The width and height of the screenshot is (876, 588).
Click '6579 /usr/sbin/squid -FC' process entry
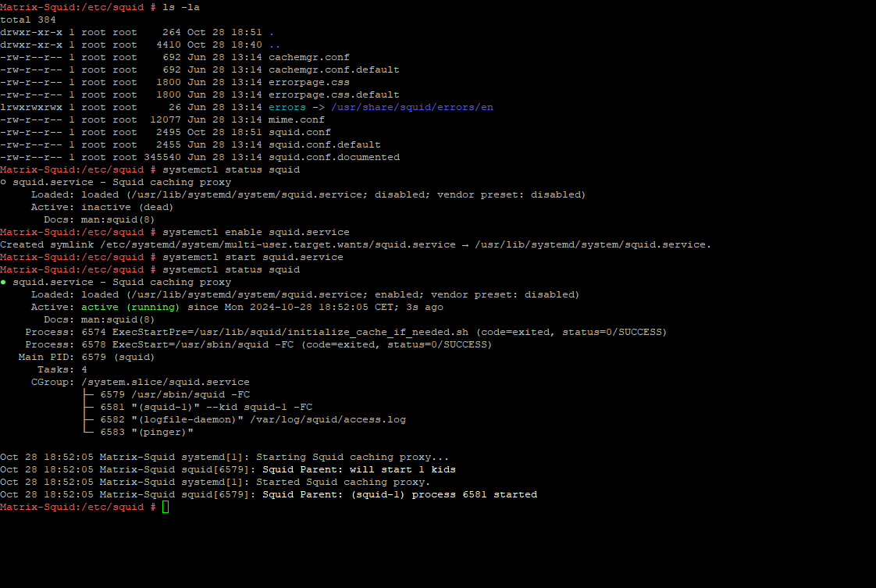175,394
